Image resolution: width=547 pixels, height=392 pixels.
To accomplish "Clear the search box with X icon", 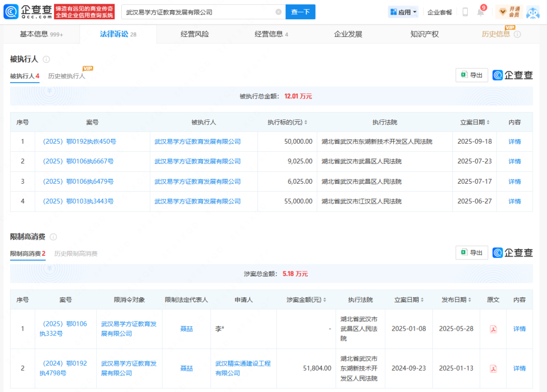I will pyautogui.click(x=278, y=12).
